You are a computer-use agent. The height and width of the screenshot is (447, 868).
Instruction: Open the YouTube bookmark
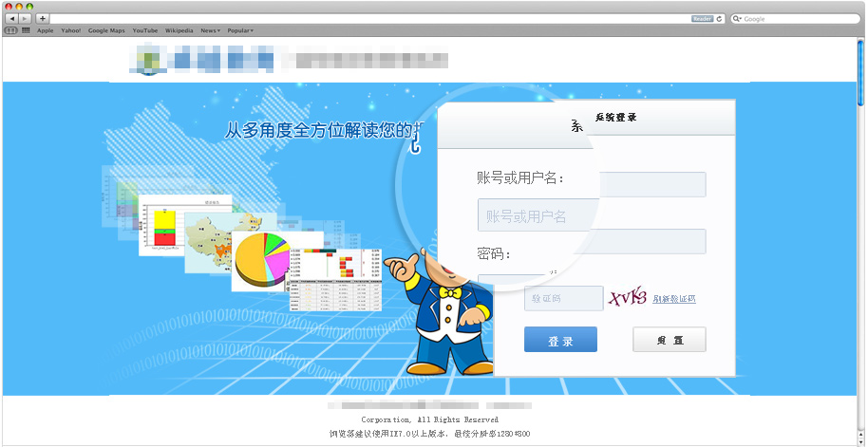pyautogui.click(x=145, y=30)
